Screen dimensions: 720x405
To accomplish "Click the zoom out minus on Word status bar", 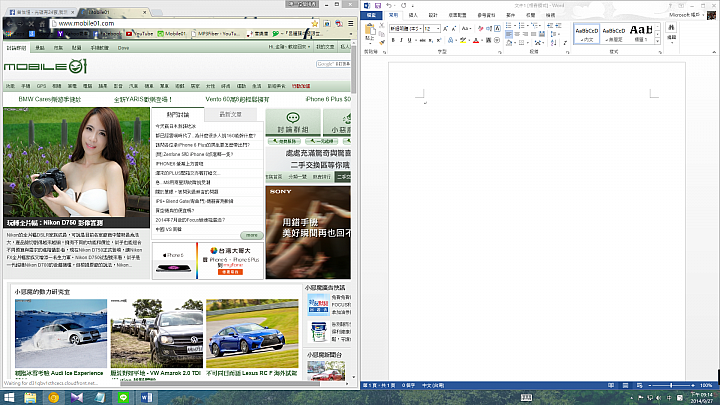I will pyautogui.click(x=649, y=385).
